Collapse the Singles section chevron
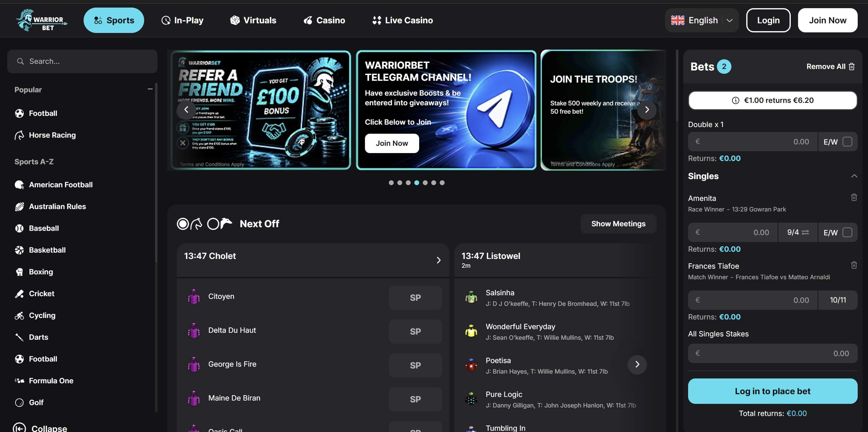 854,176
